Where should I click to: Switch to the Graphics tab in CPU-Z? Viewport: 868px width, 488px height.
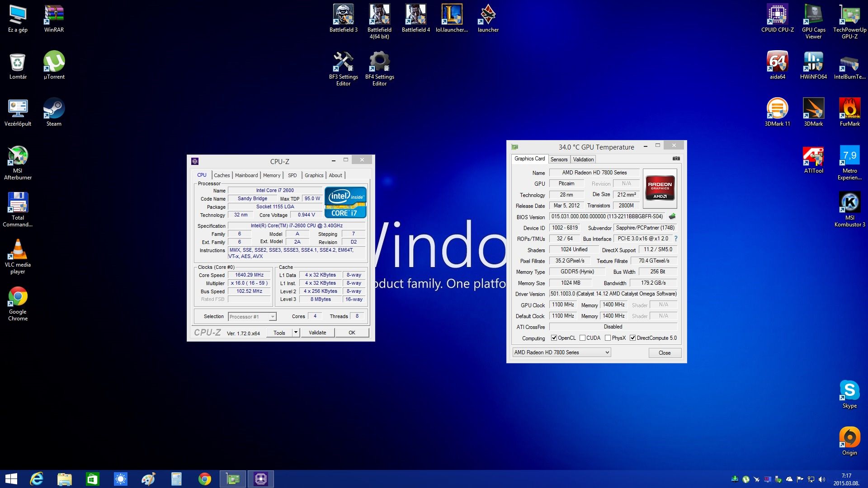(x=314, y=175)
